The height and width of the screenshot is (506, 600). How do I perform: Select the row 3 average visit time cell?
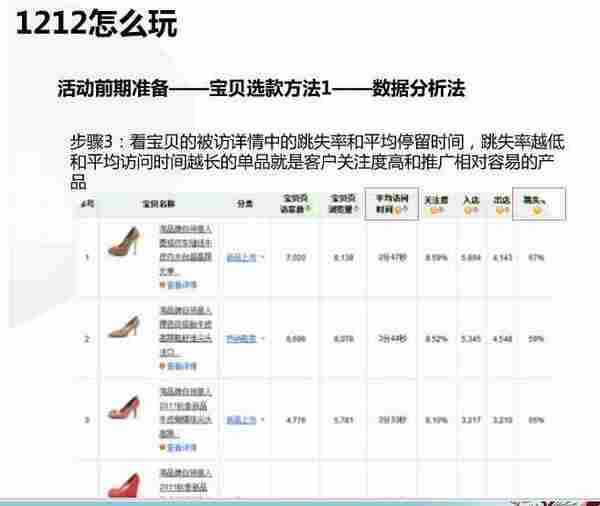pos(392,420)
